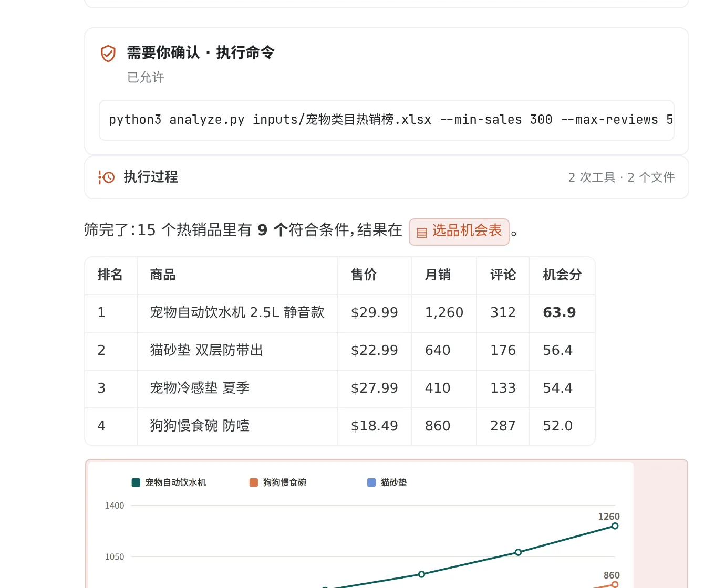
Task: Click the 排名 column header
Action: pyautogui.click(x=110, y=275)
